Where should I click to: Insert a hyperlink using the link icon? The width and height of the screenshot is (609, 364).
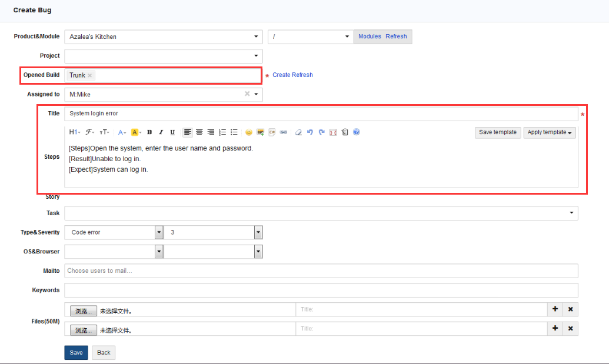click(284, 132)
